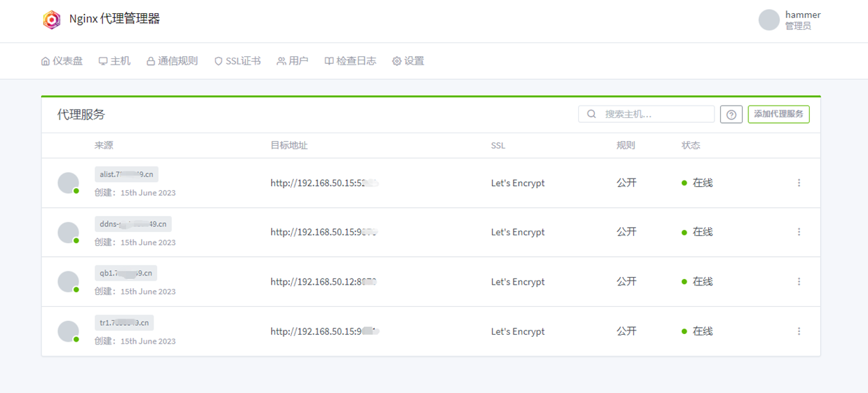Open the SSL证书 page
This screenshot has height=393, width=868.
(x=238, y=61)
